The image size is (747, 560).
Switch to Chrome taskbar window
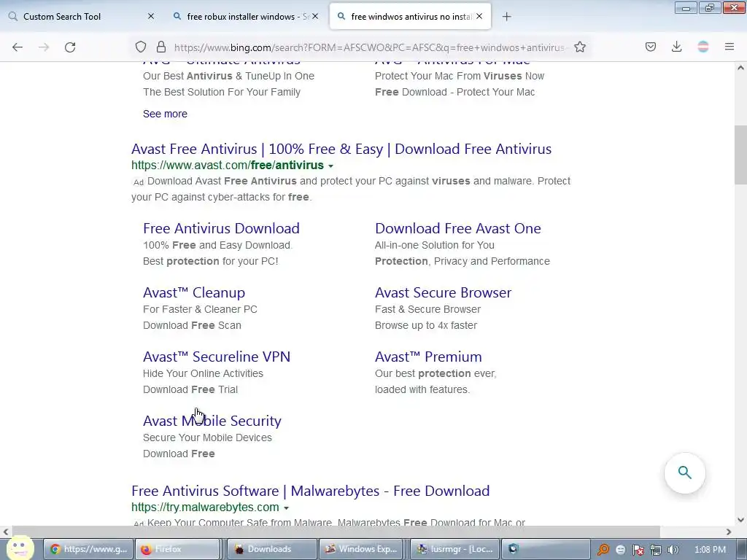coord(88,549)
